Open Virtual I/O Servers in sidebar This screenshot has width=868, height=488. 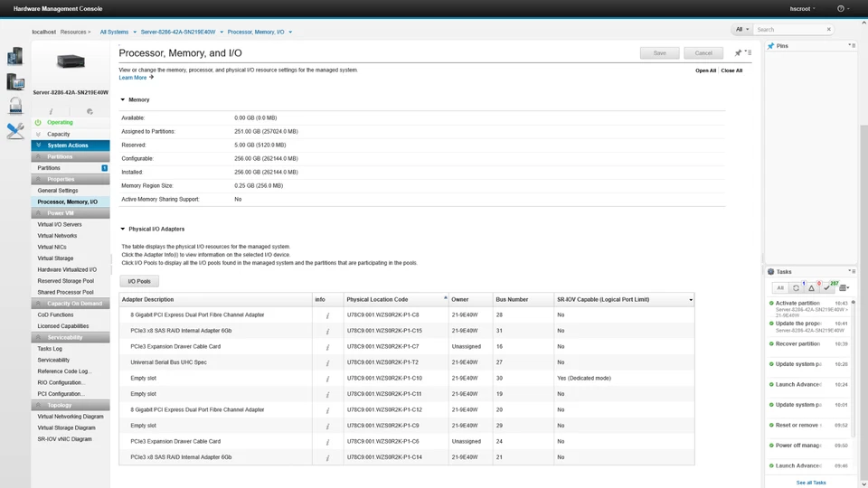pyautogui.click(x=60, y=224)
